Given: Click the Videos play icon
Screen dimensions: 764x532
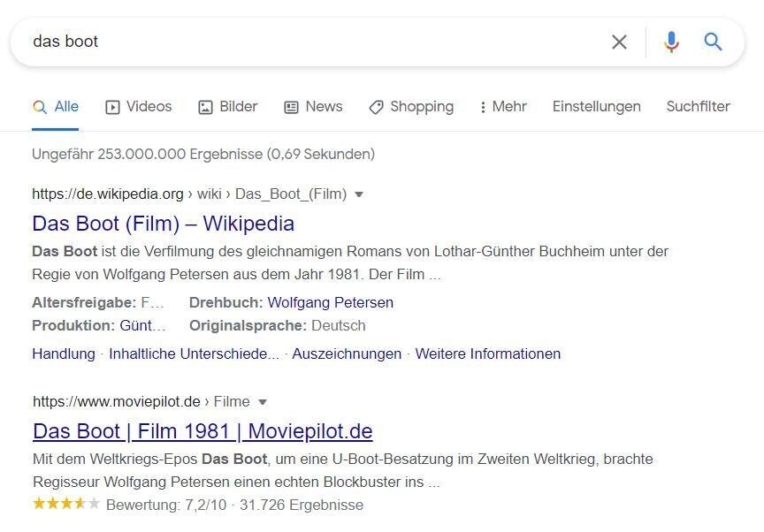Looking at the screenshot, I should click(x=112, y=107).
